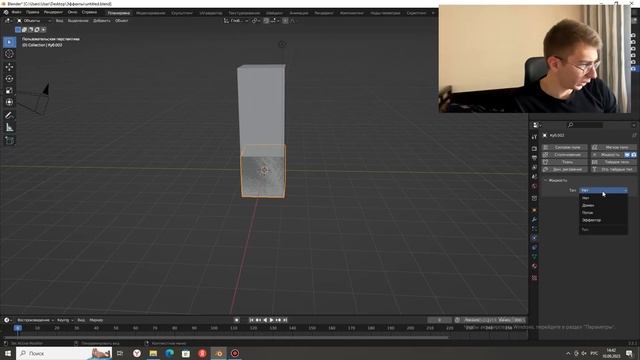
Task: Open Microsoft Edge from taskbar
Action: point(169,353)
